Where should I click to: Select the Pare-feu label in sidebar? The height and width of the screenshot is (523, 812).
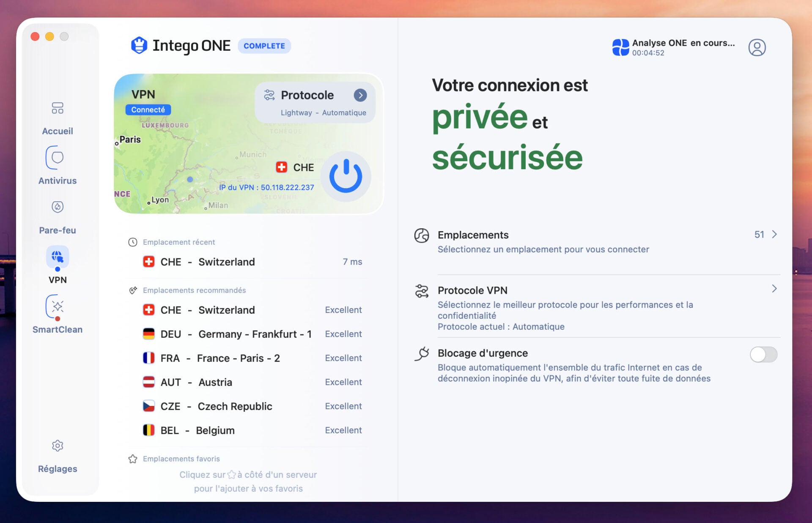click(58, 230)
